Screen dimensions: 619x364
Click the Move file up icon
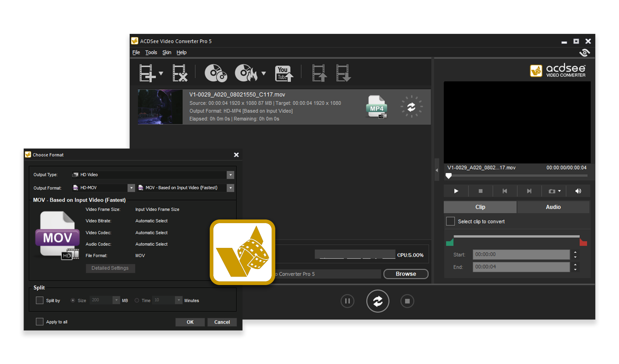coord(319,73)
